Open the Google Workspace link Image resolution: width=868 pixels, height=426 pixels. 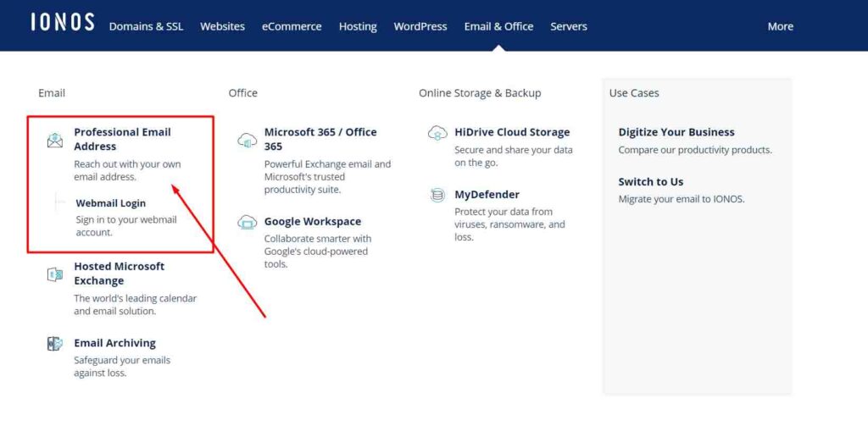[312, 221]
